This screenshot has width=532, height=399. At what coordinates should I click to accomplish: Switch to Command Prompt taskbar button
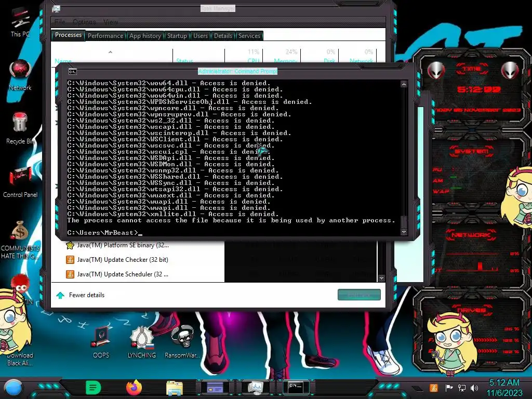(x=296, y=387)
